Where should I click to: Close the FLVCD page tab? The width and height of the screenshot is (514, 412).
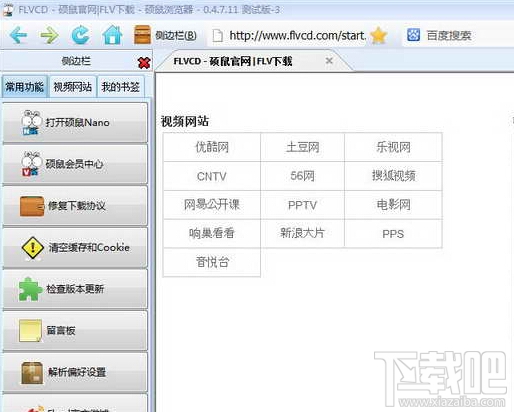(x=329, y=61)
